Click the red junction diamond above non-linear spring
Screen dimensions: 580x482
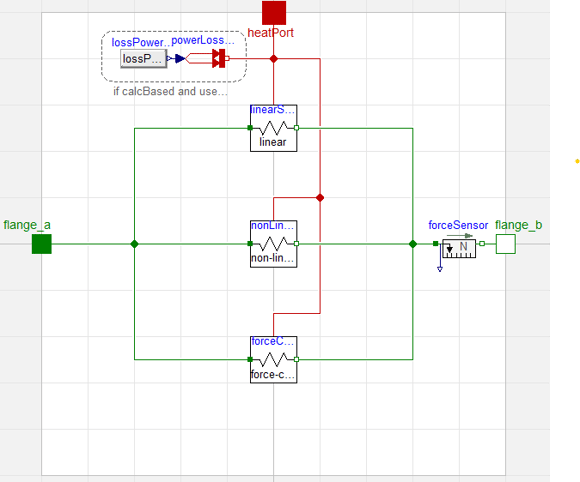[x=320, y=198]
